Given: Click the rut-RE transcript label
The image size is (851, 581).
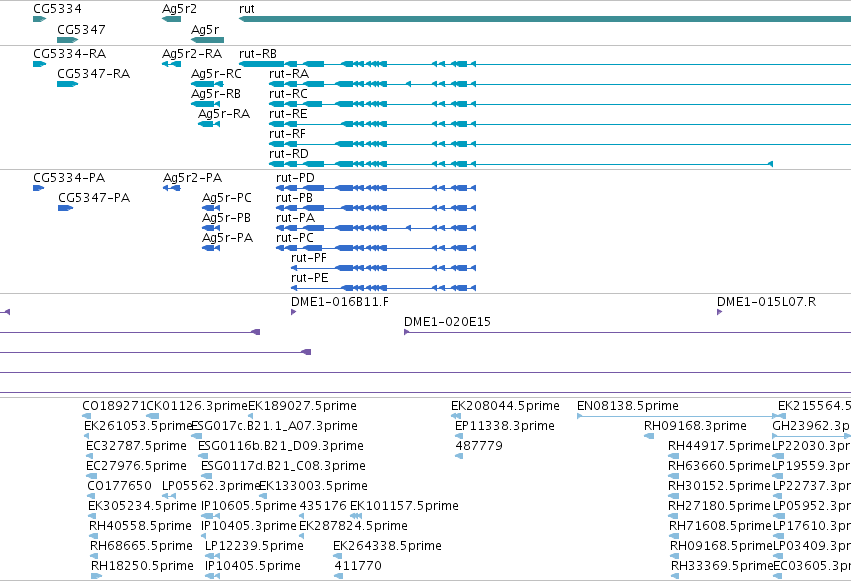Looking at the screenshot, I should [x=288, y=114].
